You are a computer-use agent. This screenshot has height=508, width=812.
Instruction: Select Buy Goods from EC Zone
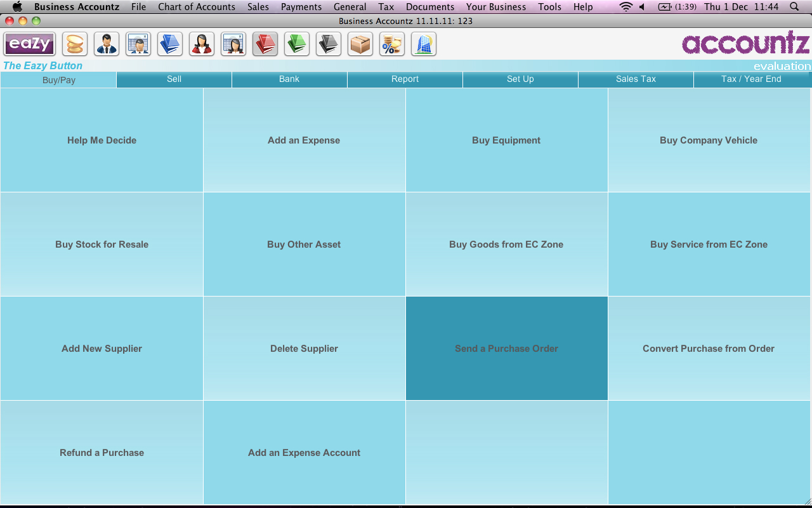[506, 244]
